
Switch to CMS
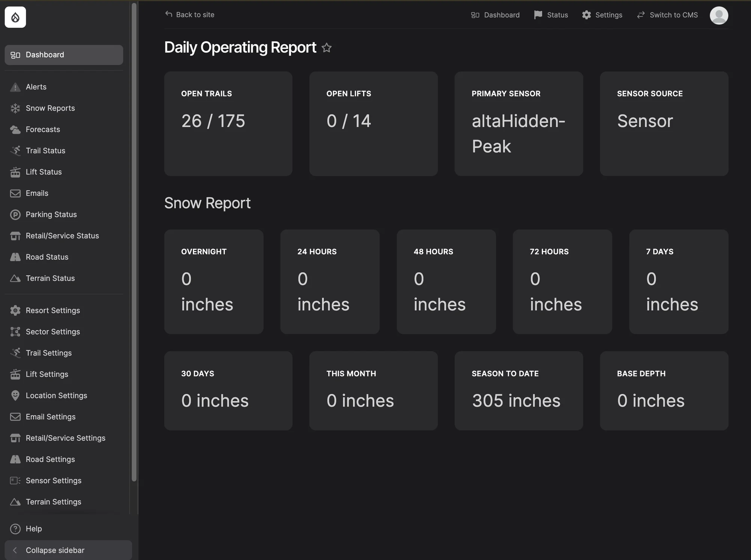[x=667, y=15]
